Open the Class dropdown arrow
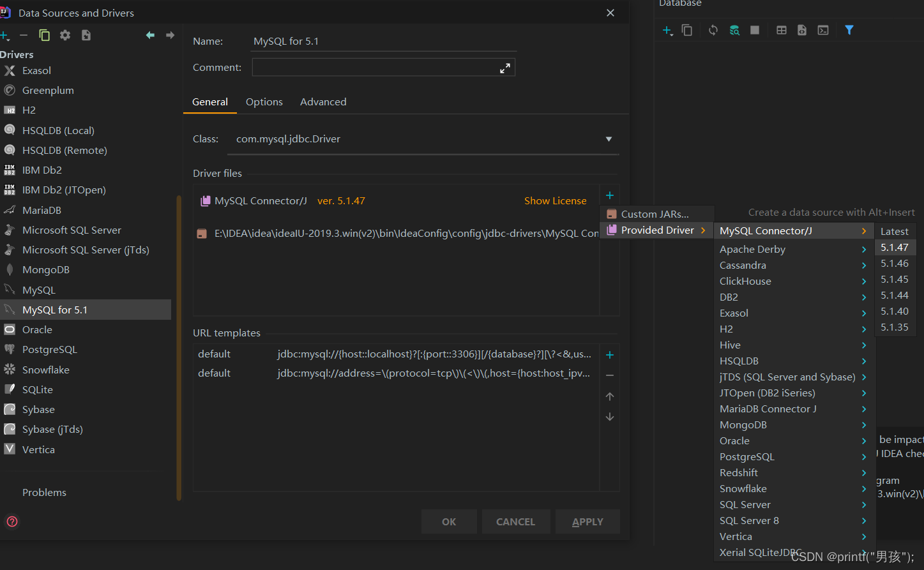 609,139
